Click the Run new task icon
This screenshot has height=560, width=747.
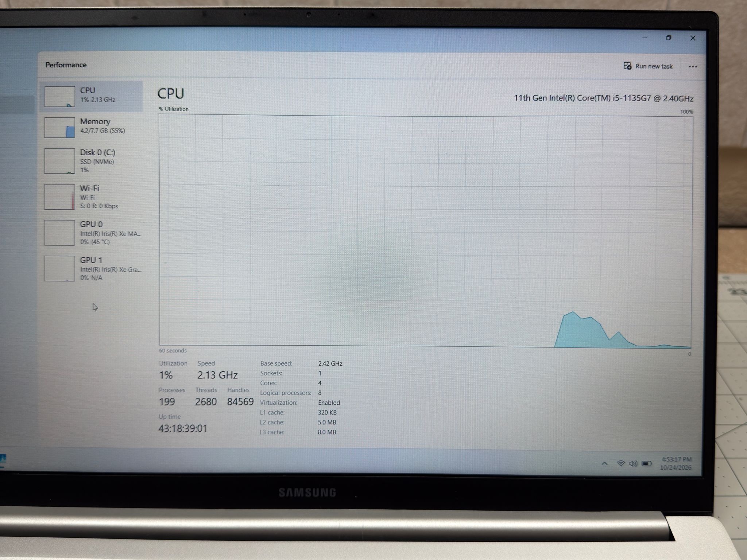[x=627, y=66]
